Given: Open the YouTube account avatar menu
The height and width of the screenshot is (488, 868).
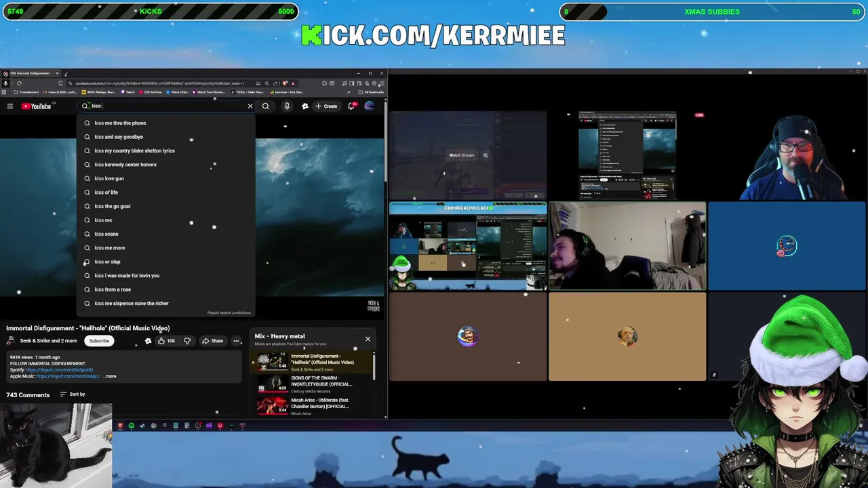Looking at the screenshot, I should (x=369, y=106).
